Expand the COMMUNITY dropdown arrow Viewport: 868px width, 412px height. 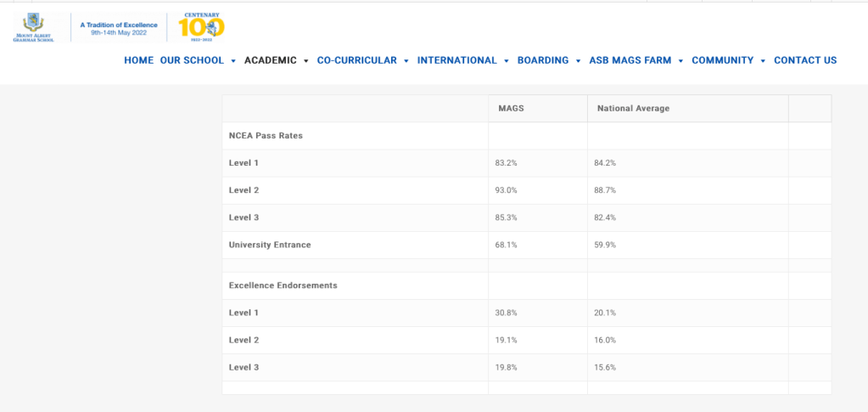(764, 61)
